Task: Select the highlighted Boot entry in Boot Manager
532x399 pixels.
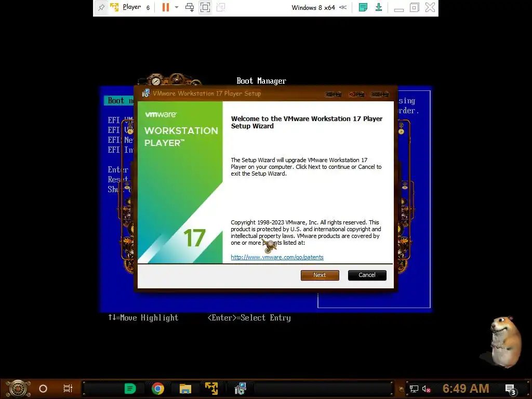Action: [119, 100]
